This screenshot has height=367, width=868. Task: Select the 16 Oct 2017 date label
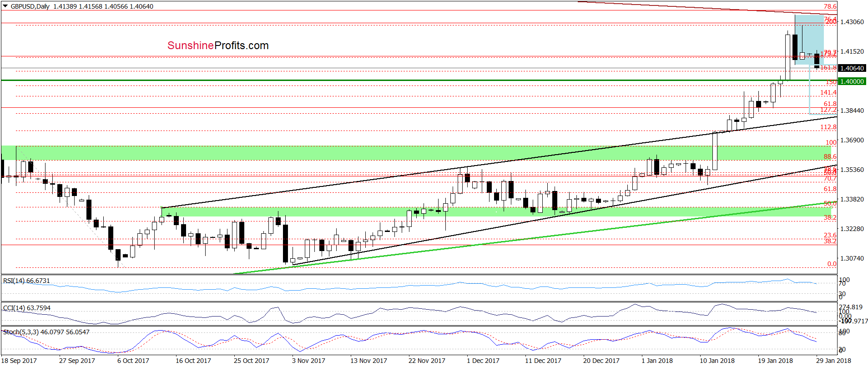pyautogui.click(x=193, y=361)
